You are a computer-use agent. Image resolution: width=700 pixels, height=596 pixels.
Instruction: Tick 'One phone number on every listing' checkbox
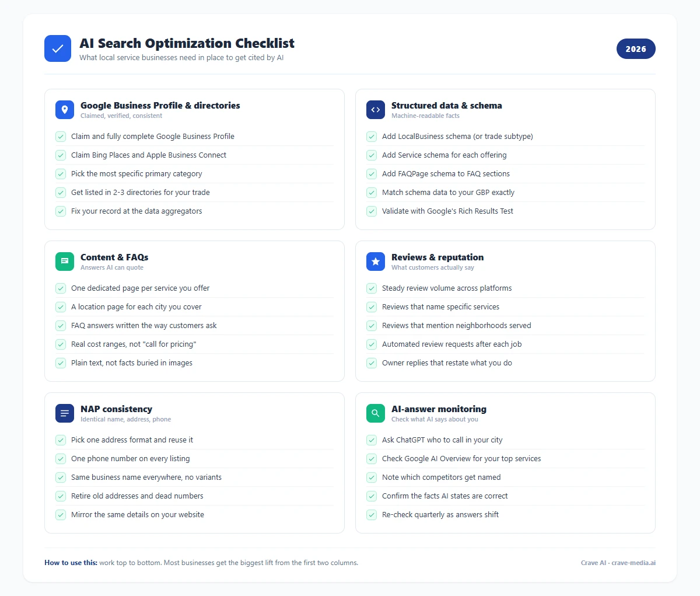tap(61, 459)
